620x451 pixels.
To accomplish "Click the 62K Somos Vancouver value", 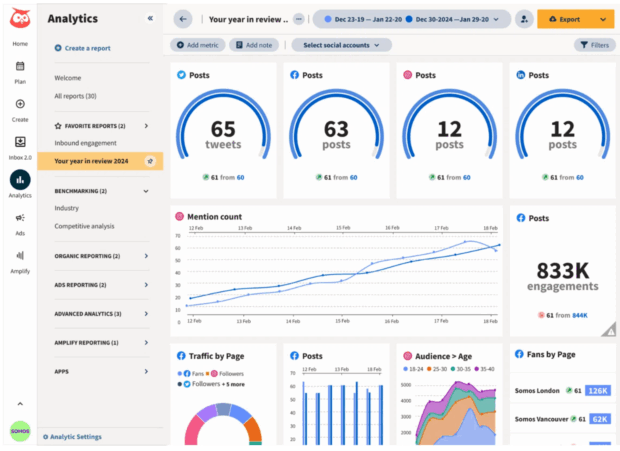I will pyautogui.click(x=600, y=419).
